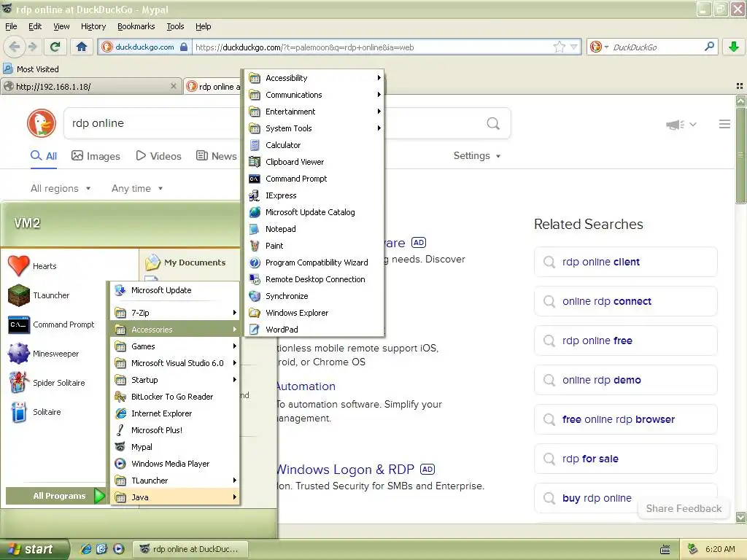Open Microsoft Update in the All Programs list
The height and width of the screenshot is (560, 747).
(x=175, y=290)
